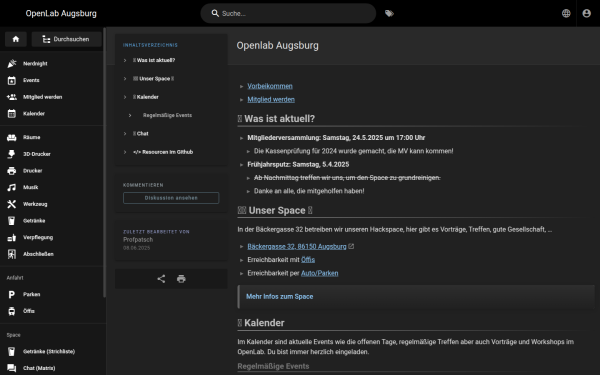The width and height of the screenshot is (600, 375).
Task: Jump to 'Regelmäßige Events' in contents
Action: pyautogui.click(x=167, y=116)
